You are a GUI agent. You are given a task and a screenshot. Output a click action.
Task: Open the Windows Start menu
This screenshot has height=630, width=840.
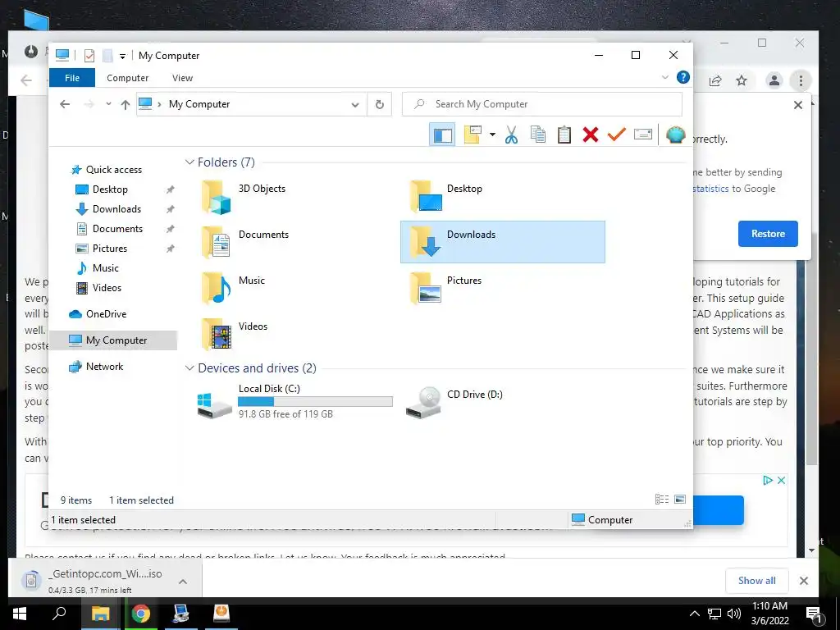20,614
